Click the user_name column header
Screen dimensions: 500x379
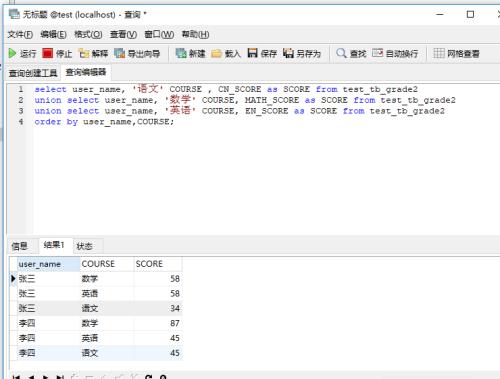[x=49, y=264]
